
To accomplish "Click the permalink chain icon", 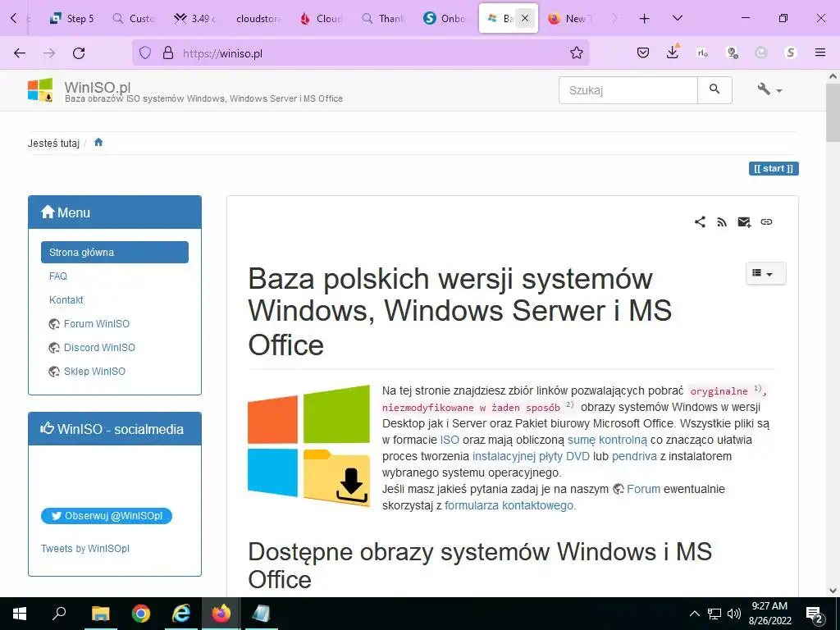I will tap(767, 221).
